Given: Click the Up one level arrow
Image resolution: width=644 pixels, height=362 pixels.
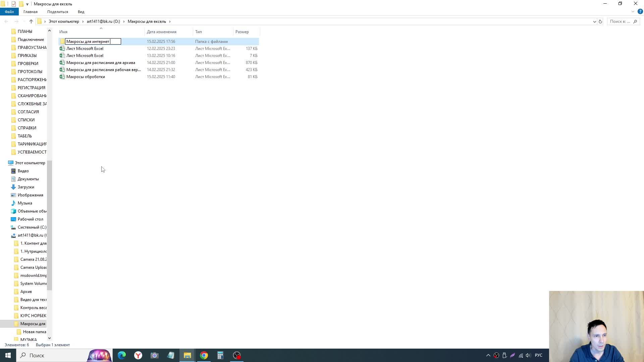Looking at the screenshot, I should [31, 21].
